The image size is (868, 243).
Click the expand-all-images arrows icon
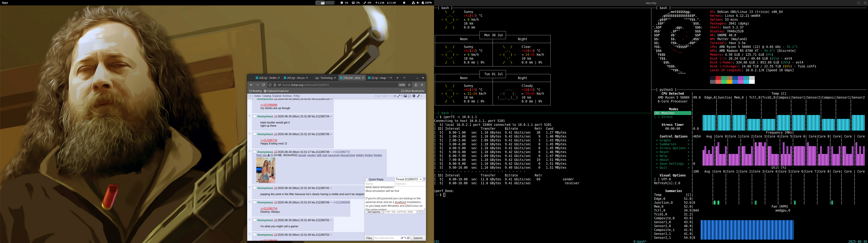[399, 96]
